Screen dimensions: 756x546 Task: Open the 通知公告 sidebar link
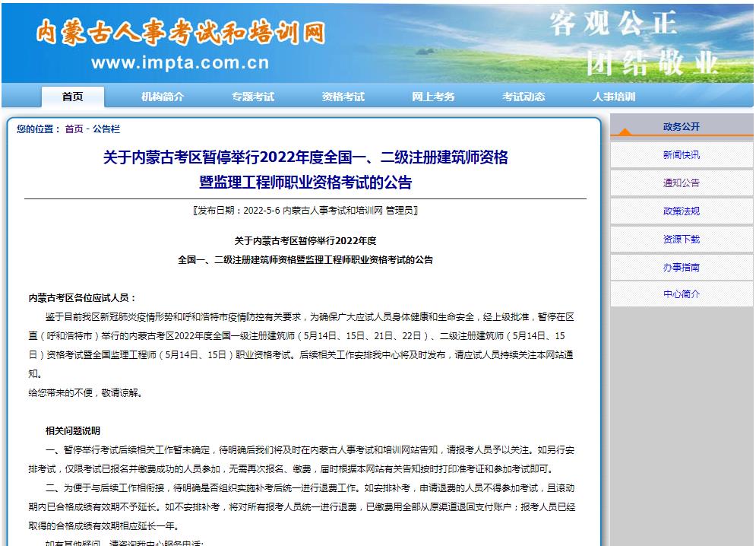point(681,183)
